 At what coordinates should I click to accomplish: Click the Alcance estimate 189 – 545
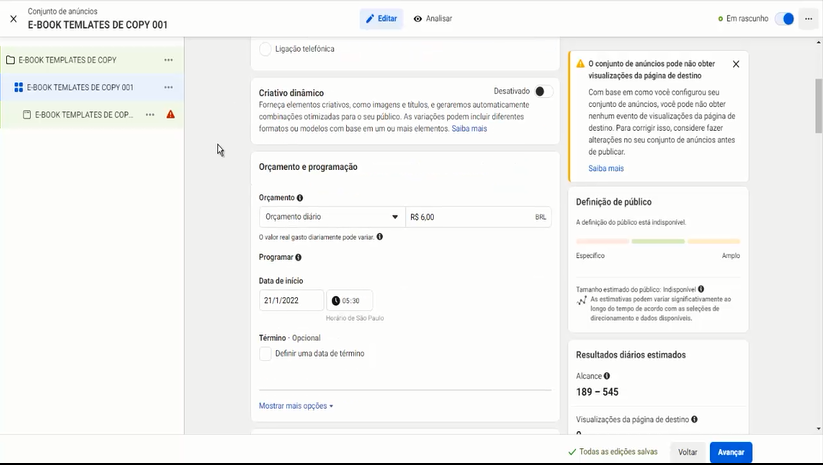[x=597, y=392]
